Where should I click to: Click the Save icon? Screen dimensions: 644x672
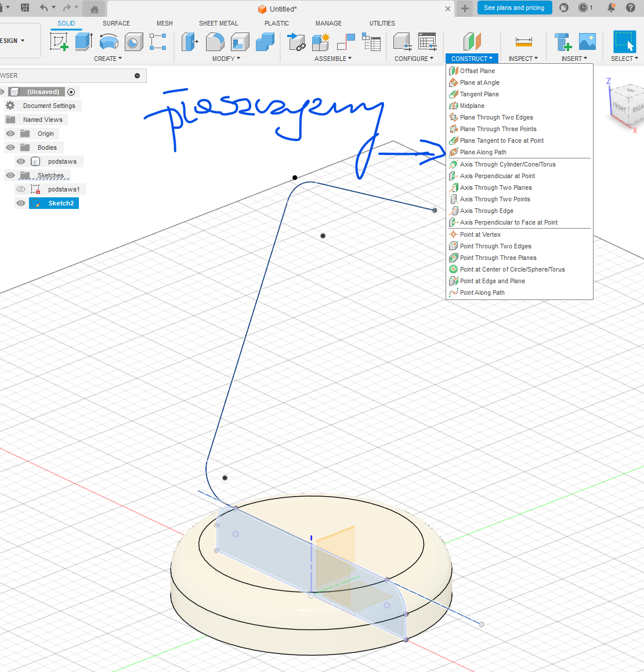pyautogui.click(x=25, y=8)
